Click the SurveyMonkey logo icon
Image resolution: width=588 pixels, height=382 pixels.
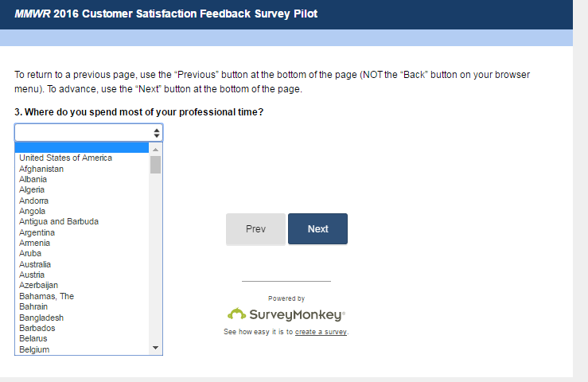tap(236, 314)
